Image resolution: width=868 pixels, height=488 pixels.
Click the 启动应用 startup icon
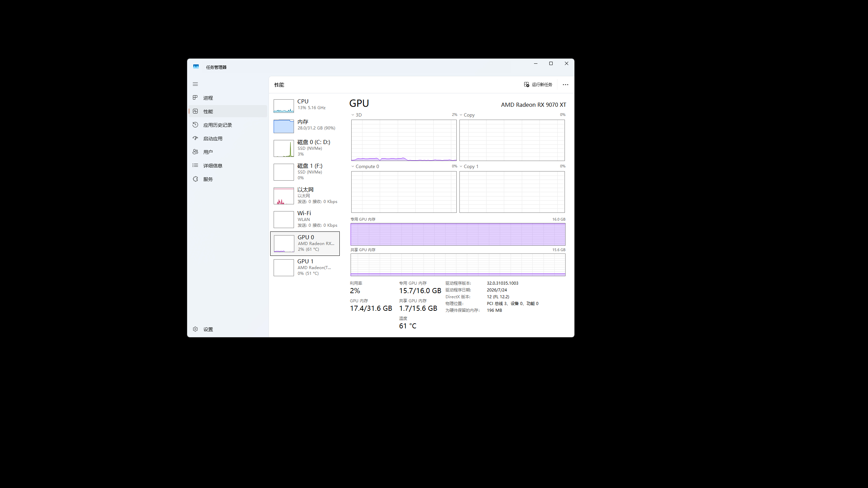(x=195, y=138)
